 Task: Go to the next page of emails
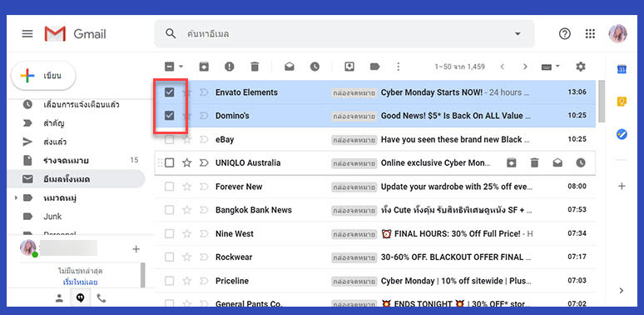click(x=525, y=67)
